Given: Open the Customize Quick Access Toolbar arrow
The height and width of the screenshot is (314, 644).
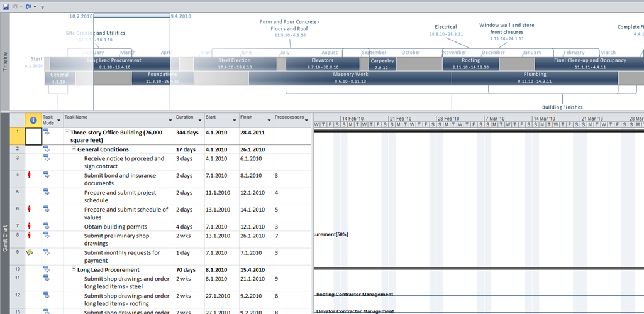Looking at the screenshot, I should pos(43,6).
